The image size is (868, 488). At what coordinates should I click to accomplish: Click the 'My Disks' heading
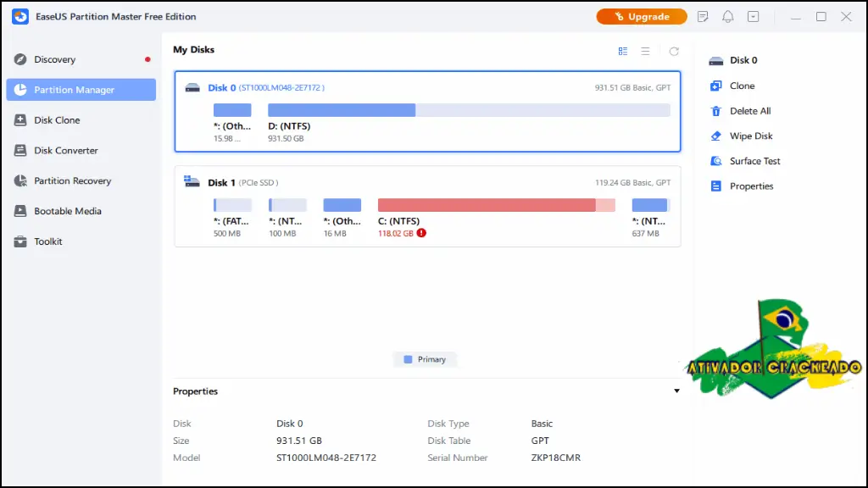tap(194, 49)
